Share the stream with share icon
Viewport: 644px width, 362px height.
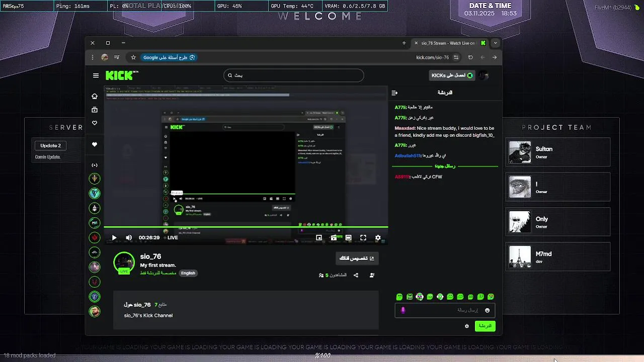click(356, 275)
